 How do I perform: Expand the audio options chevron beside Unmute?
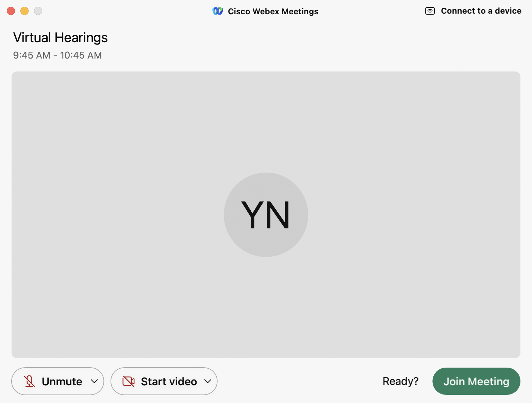point(95,381)
